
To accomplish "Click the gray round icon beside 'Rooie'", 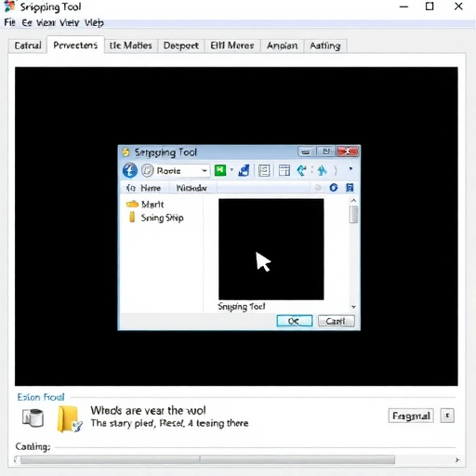I will click(x=148, y=170).
